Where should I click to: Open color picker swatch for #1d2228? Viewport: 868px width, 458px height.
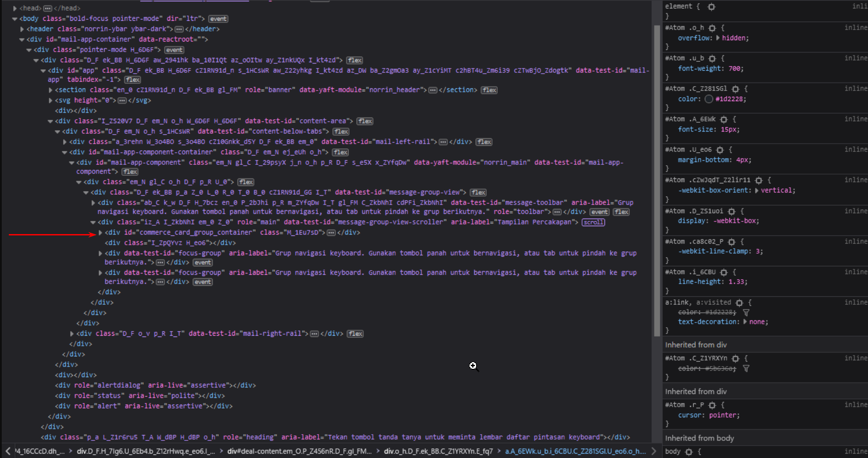(709, 99)
